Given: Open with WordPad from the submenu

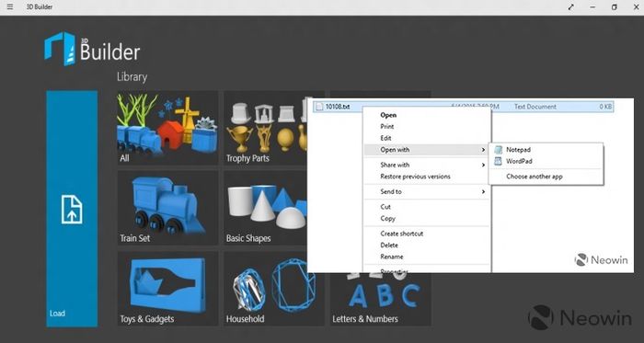Looking at the screenshot, I should (x=546, y=161).
